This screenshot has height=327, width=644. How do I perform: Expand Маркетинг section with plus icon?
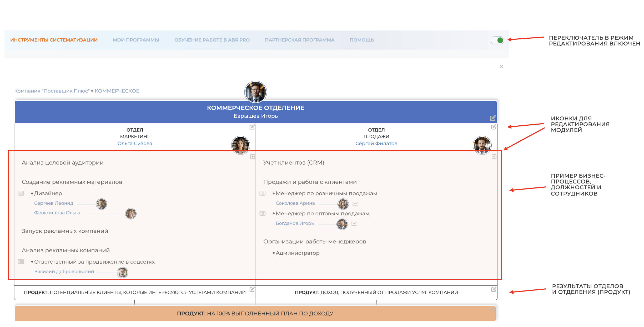253,157
